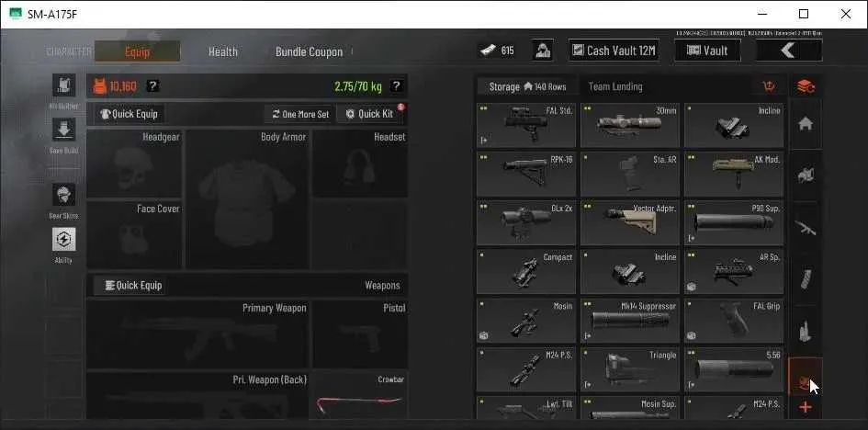This screenshot has height=430, width=868.
Task: Open the Kit Builder icon
Action: (x=63, y=85)
